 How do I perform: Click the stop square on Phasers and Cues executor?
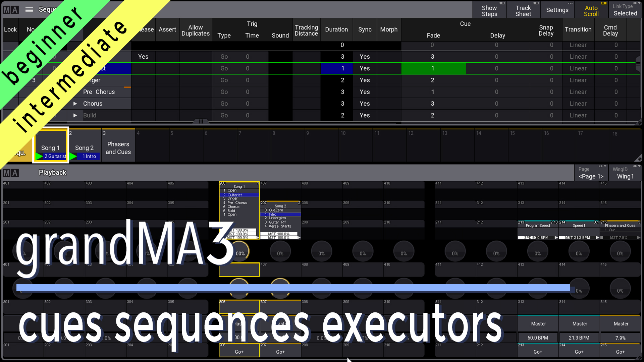[x=602, y=237]
